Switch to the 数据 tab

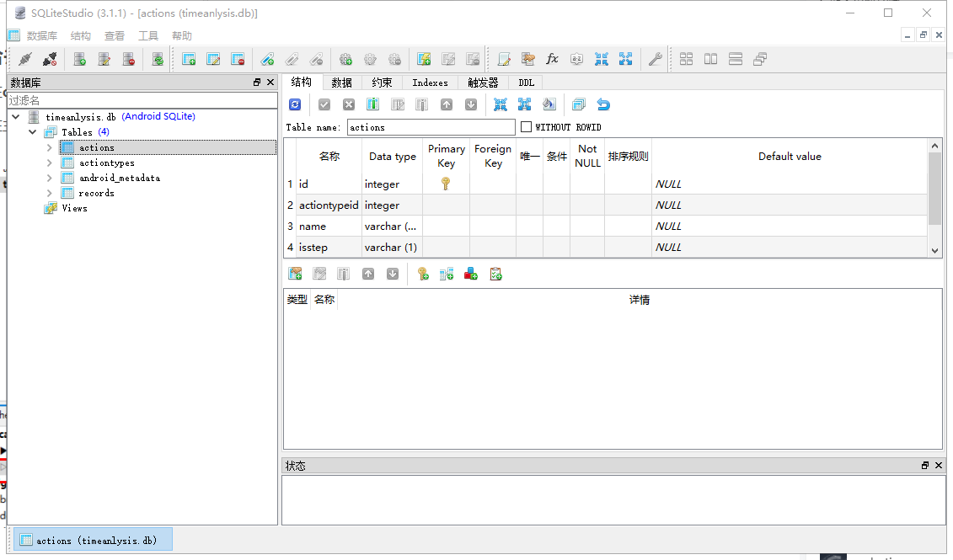[341, 83]
